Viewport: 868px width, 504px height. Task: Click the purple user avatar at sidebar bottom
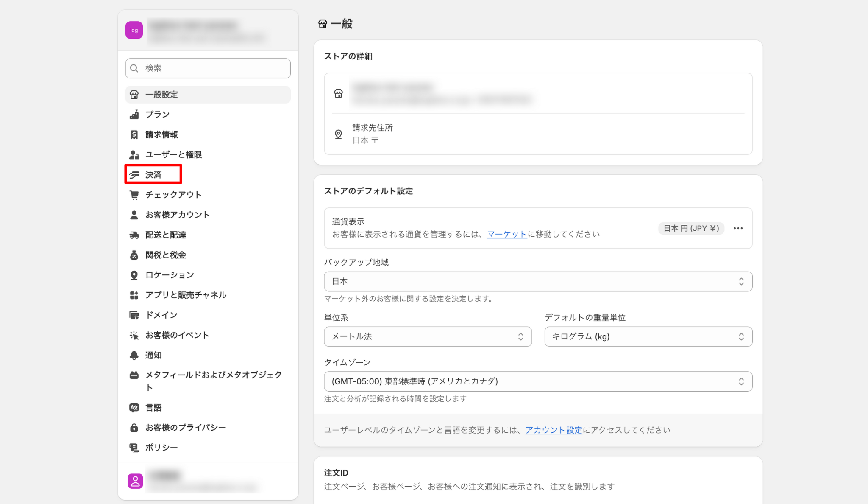(x=135, y=481)
